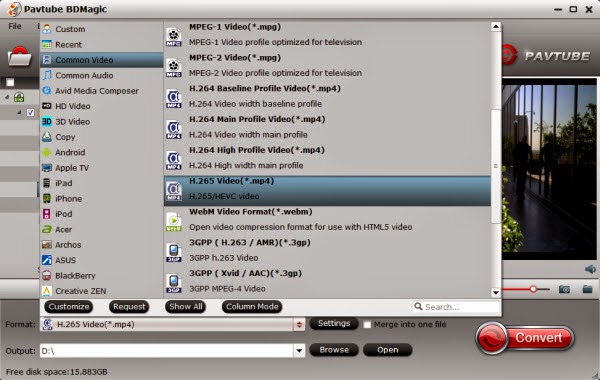600x380 pixels.
Task: Select the HD Video category
Action: (101, 106)
